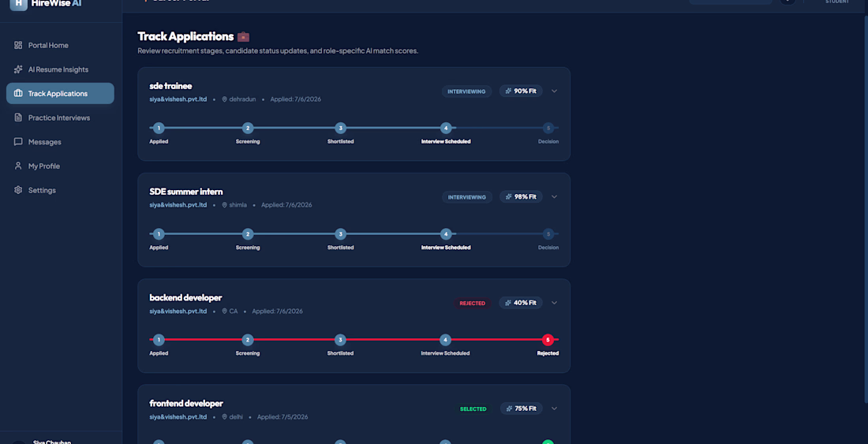Click step 2 Screening on SDE summer intern
The height and width of the screenshot is (444, 868).
[x=248, y=234]
